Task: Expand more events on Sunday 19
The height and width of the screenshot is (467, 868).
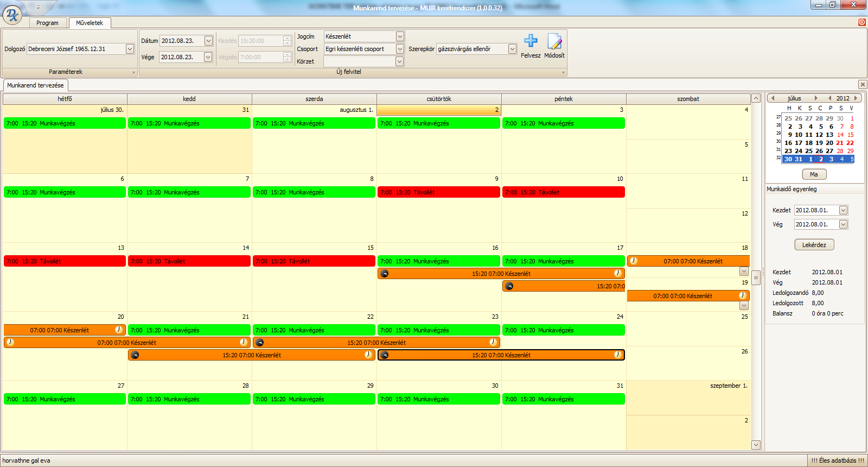Action: (x=744, y=306)
